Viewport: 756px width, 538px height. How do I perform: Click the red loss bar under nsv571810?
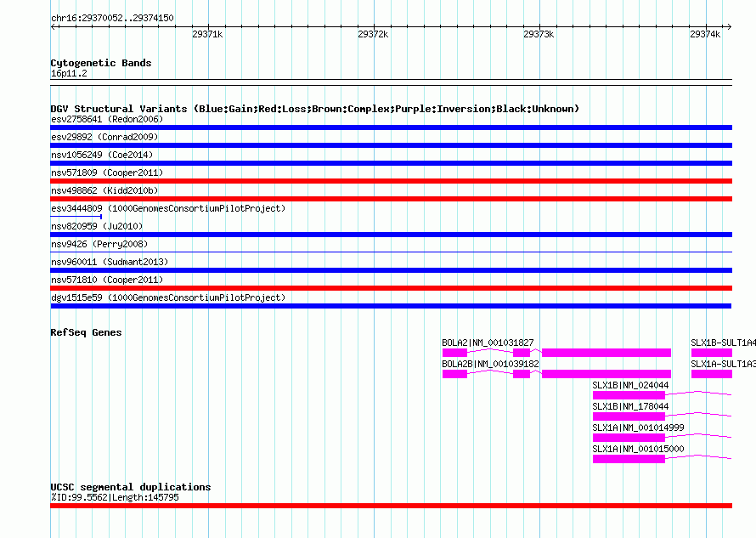[x=391, y=288]
